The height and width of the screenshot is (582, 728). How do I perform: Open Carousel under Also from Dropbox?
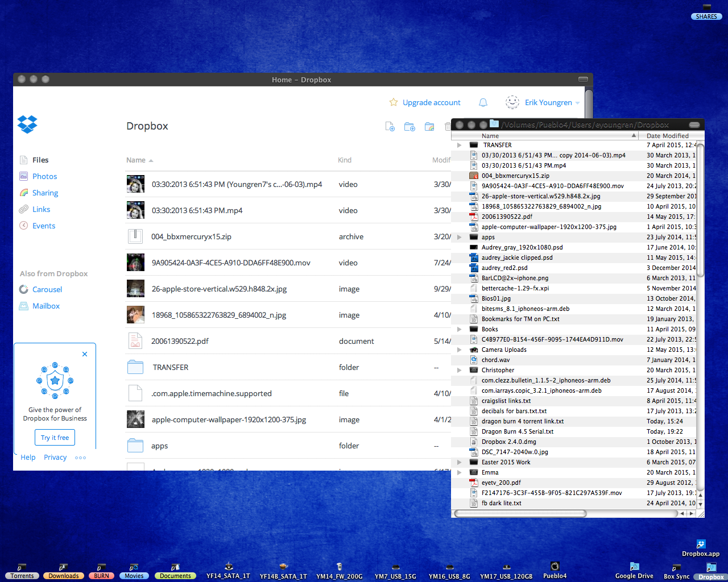click(x=47, y=289)
